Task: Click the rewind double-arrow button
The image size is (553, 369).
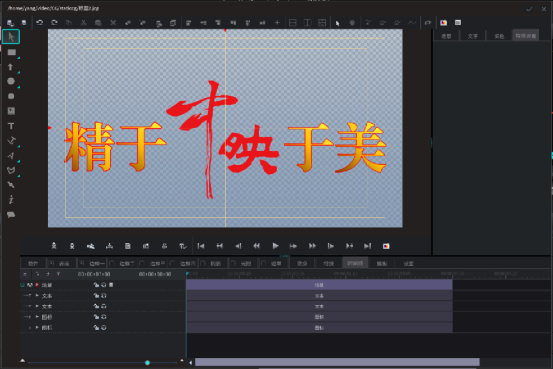Action: click(256, 246)
